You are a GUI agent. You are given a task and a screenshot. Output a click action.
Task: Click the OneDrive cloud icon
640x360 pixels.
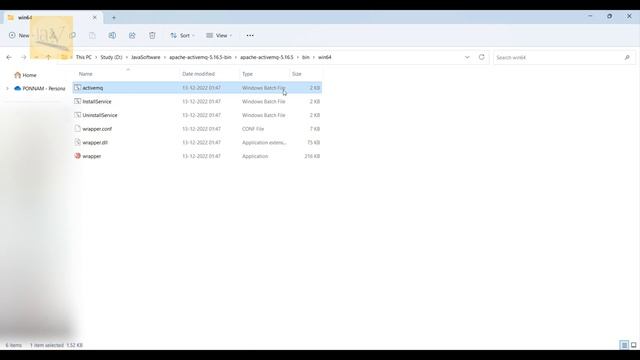18,88
